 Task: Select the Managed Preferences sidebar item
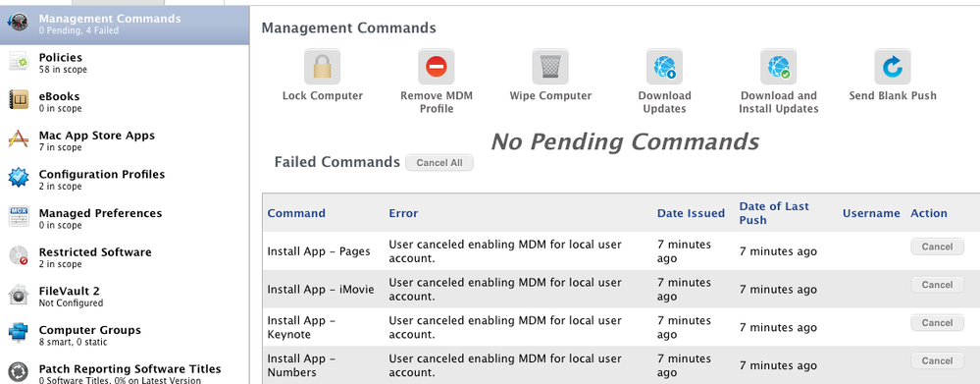[x=125, y=218]
